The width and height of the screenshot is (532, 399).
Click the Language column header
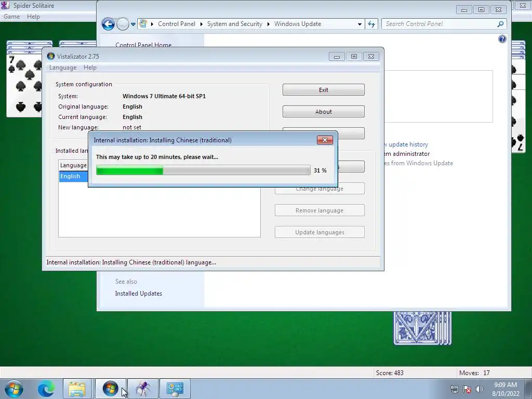(x=73, y=165)
